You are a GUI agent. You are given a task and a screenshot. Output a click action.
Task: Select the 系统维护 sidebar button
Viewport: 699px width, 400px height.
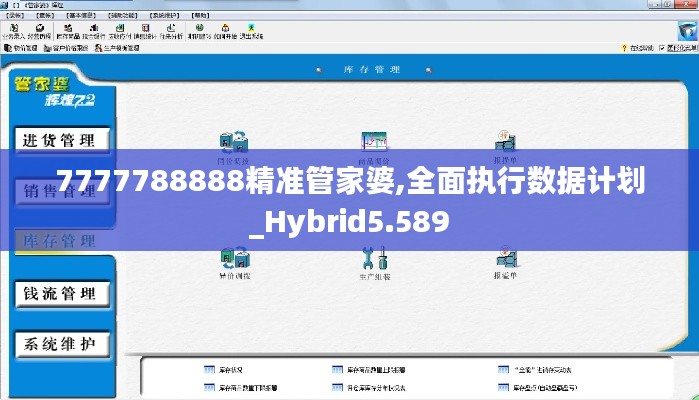click(x=62, y=344)
